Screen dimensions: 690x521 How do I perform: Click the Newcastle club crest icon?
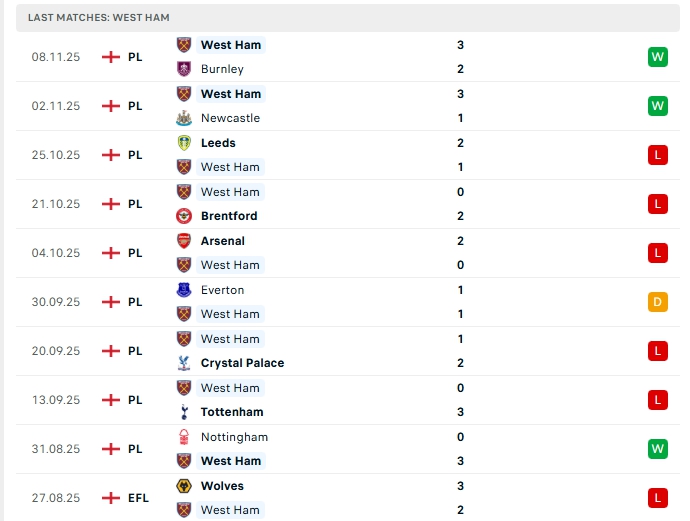point(183,118)
